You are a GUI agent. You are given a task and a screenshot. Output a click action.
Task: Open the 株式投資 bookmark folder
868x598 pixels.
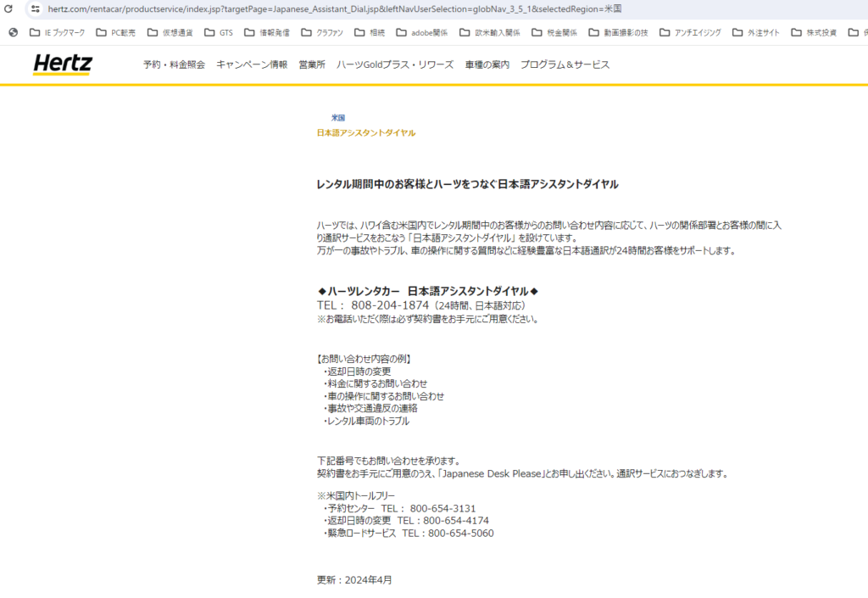pos(814,33)
